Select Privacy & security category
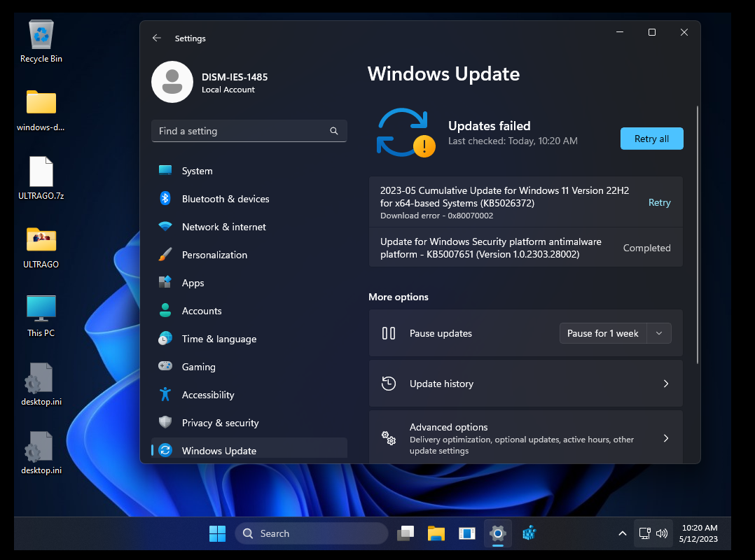Image resolution: width=755 pixels, height=560 pixels. (249, 422)
